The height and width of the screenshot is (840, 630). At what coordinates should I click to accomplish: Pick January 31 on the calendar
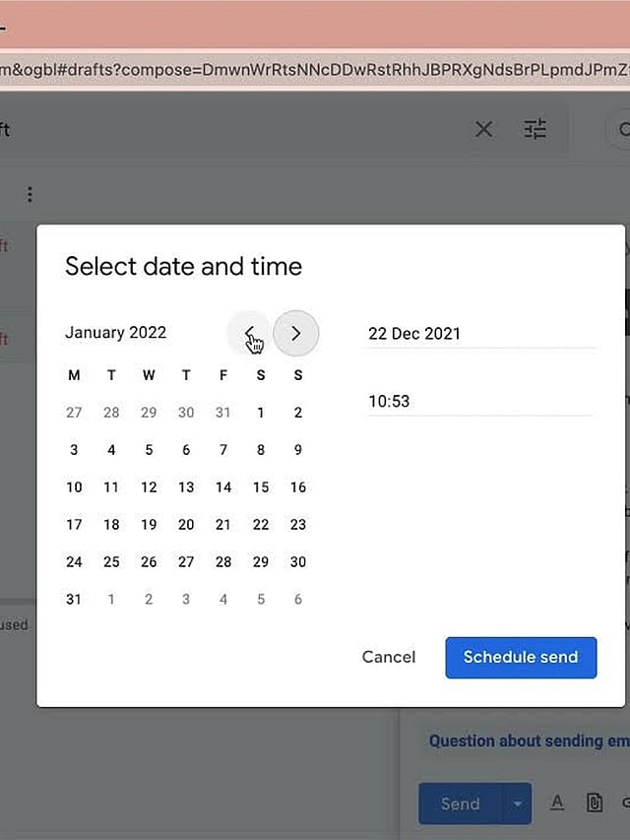pyautogui.click(x=74, y=600)
